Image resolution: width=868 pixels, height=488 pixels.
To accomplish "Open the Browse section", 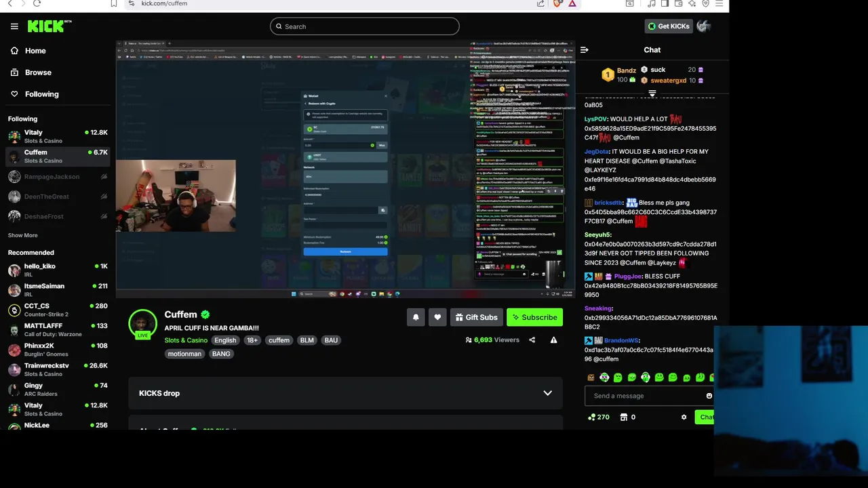I will click(38, 73).
